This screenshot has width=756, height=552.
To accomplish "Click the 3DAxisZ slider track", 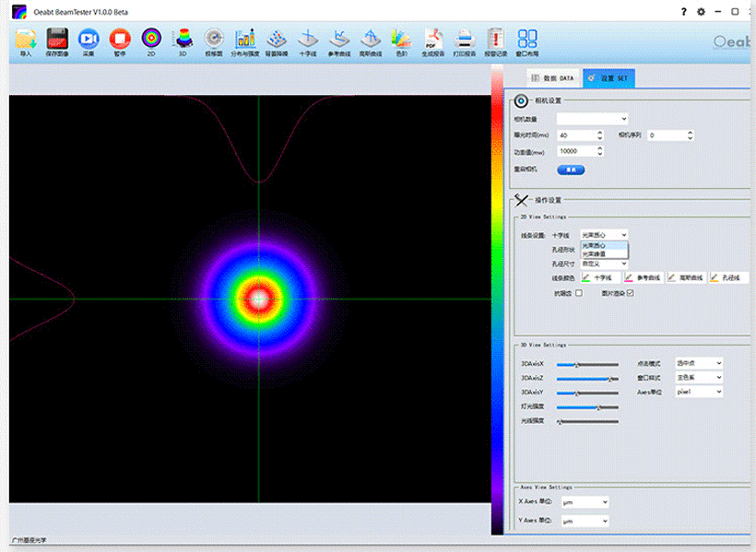I will (x=587, y=379).
